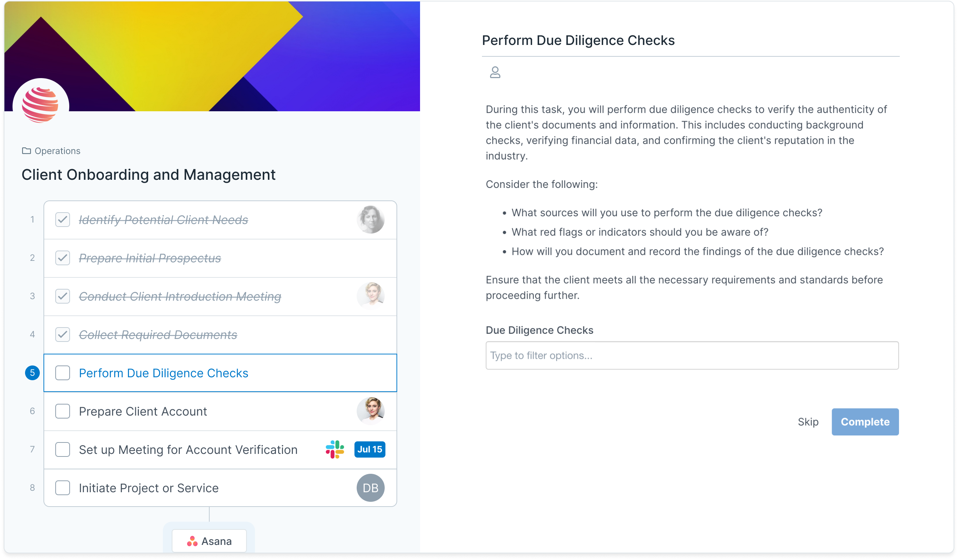Click the assignee person icon under task title
958x560 pixels.
pyautogui.click(x=495, y=72)
